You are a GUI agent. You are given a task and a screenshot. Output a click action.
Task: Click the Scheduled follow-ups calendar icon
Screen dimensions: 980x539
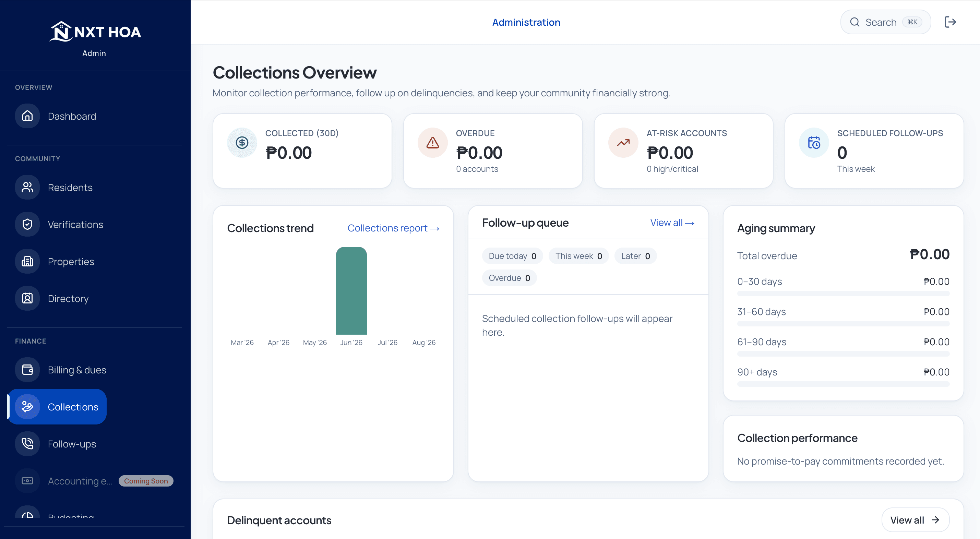pos(814,143)
